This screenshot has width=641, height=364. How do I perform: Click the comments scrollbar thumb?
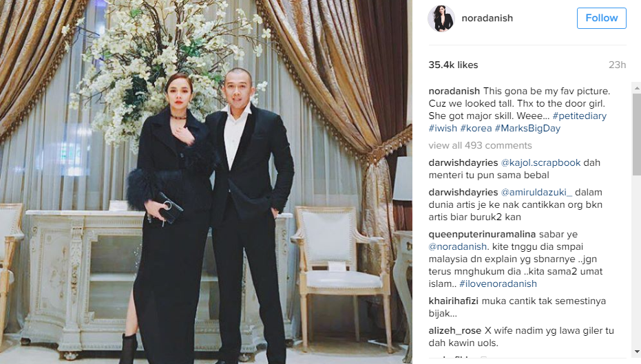[x=636, y=134]
